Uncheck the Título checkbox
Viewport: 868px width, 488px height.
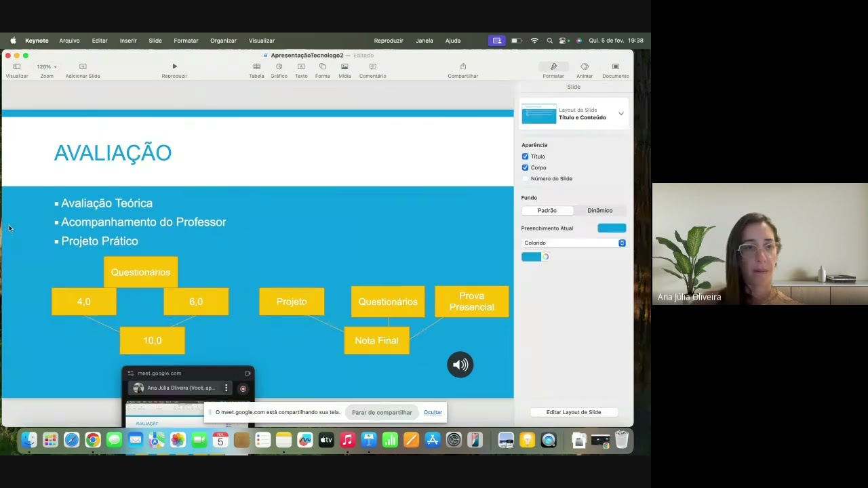(525, 157)
